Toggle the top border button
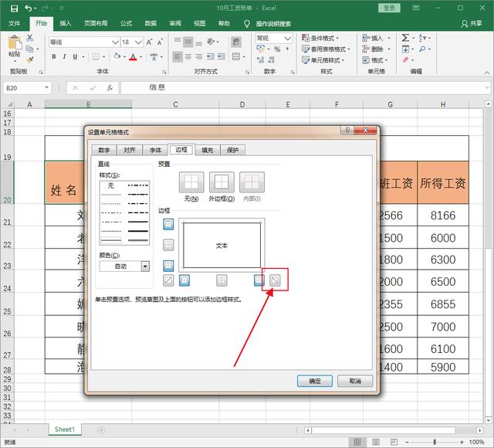494x448 pixels. (168, 225)
